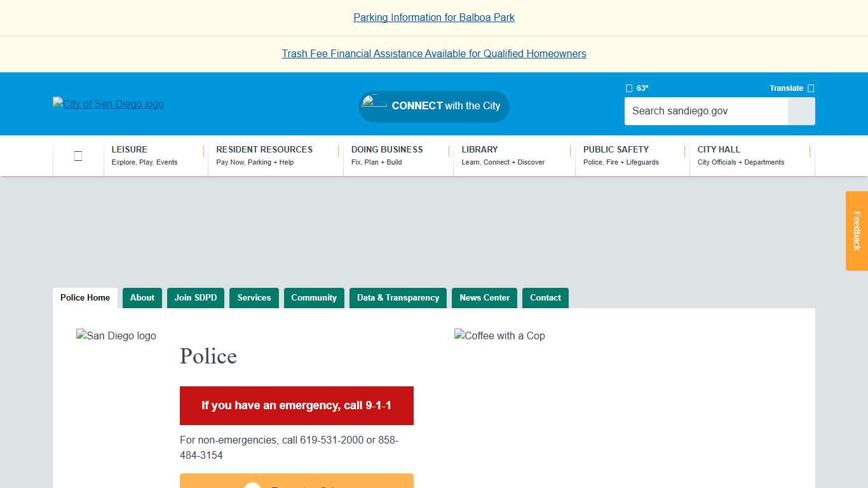The height and width of the screenshot is (488, 868).
Task: Open the Translate options
Action: pos(786,88)
